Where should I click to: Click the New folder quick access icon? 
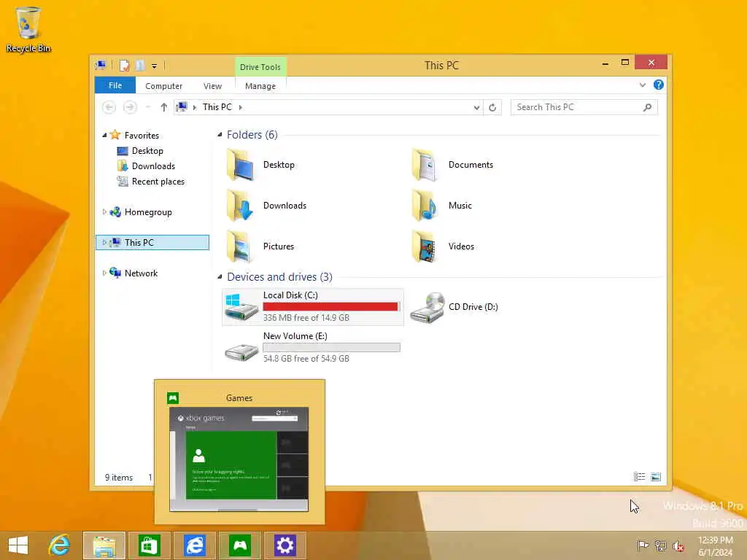coord(139,66)
